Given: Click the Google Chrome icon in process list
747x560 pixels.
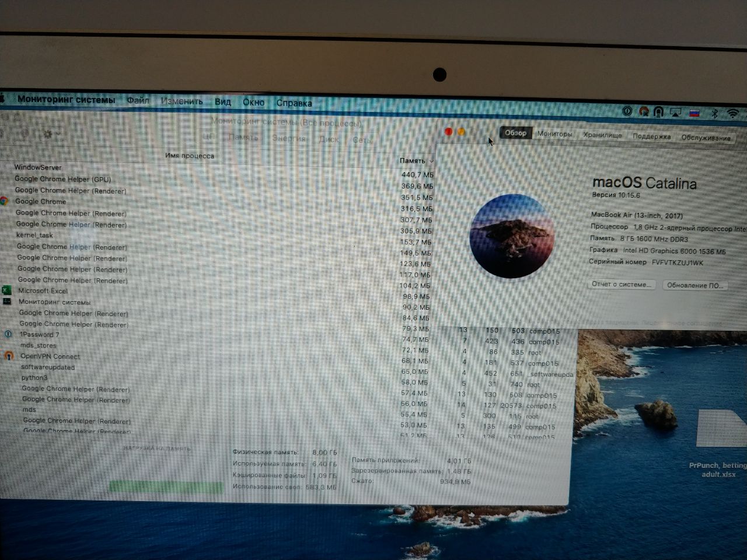Looking at the screenshot, I should (4, 201).
